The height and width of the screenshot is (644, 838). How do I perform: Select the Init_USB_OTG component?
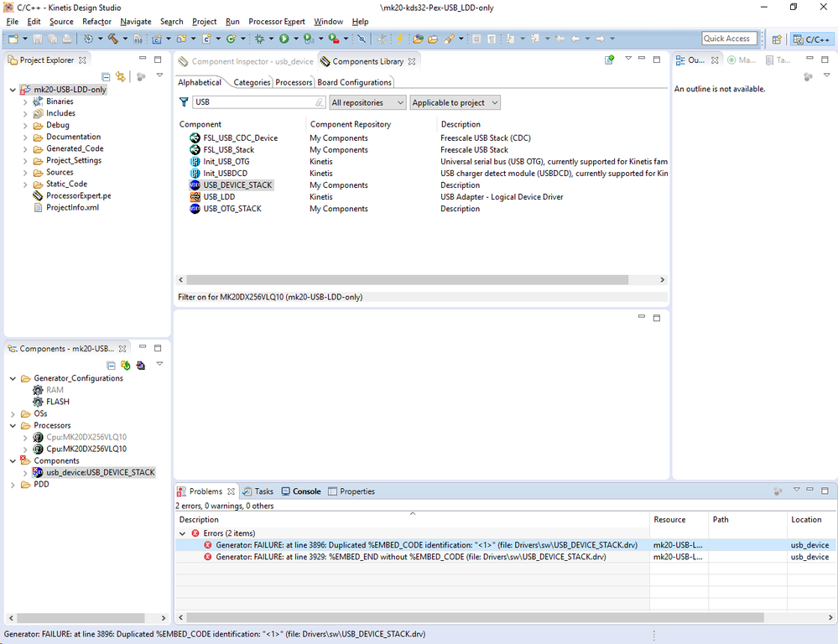pos(226,161)
